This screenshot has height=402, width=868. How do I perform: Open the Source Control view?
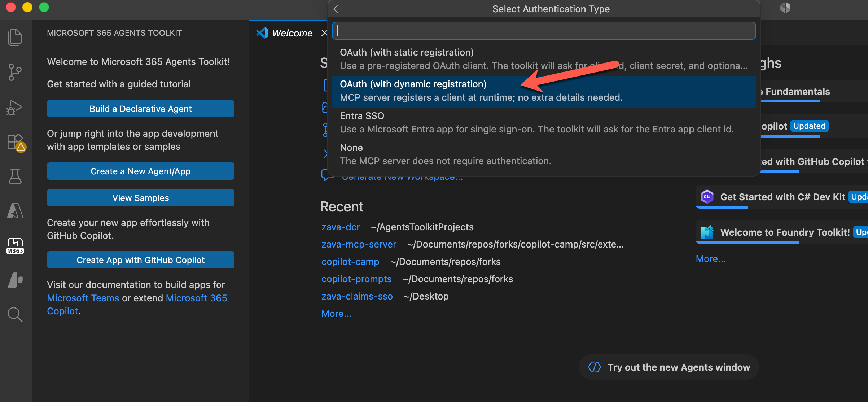coord(15,72)
